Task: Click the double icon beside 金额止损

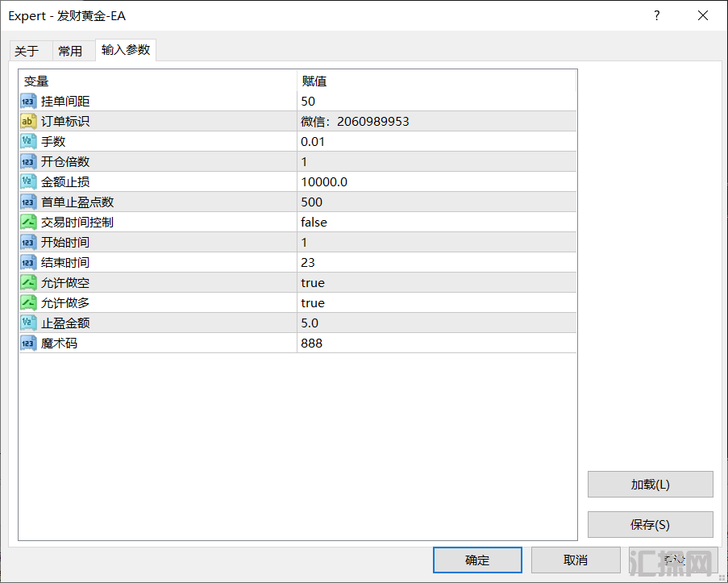Action: (x=28, y=182)
